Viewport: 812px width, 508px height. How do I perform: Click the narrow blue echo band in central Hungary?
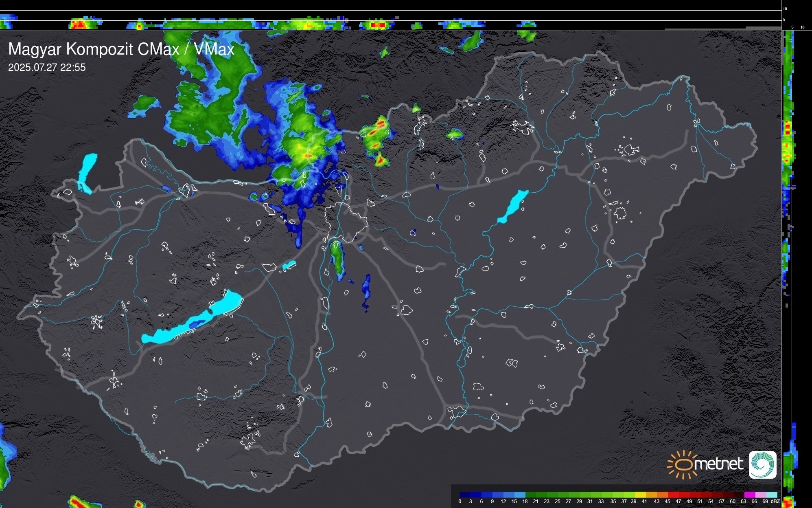366,290
